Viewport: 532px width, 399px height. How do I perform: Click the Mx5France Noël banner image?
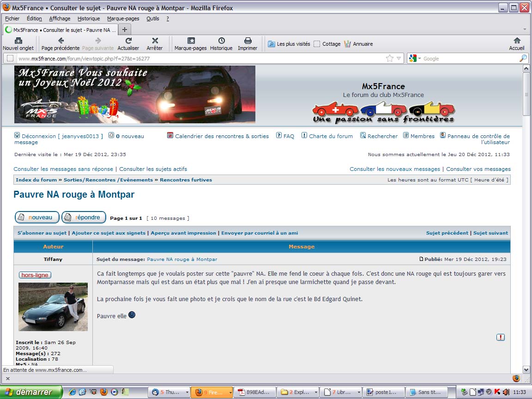pos(135,94)
